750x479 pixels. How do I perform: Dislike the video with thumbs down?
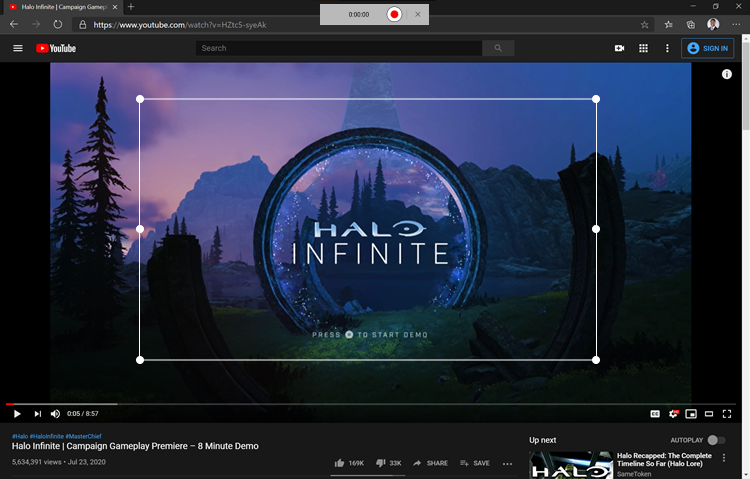(x=381, y=463)
